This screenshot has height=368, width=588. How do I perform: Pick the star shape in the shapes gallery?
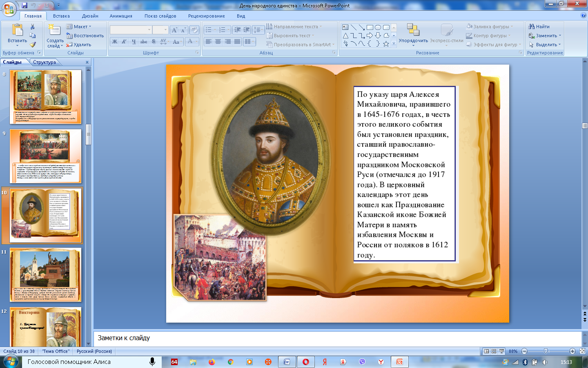386,44
